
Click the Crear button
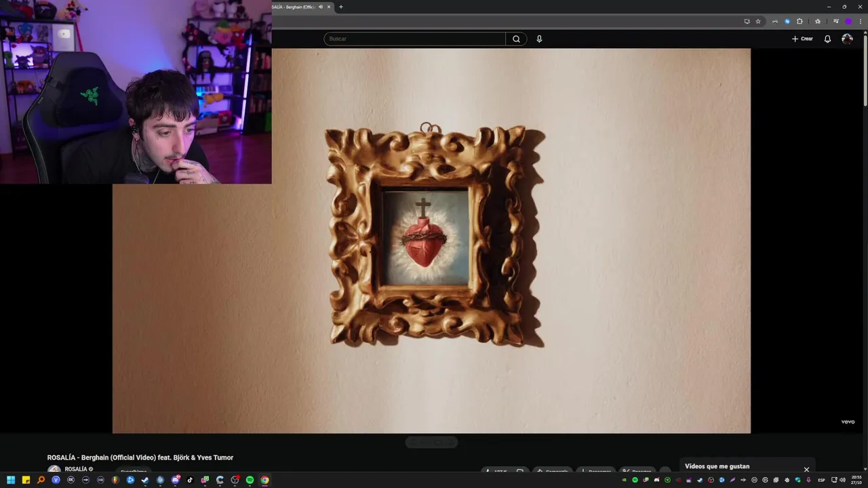pyautogui.click(x=802, y=39)
